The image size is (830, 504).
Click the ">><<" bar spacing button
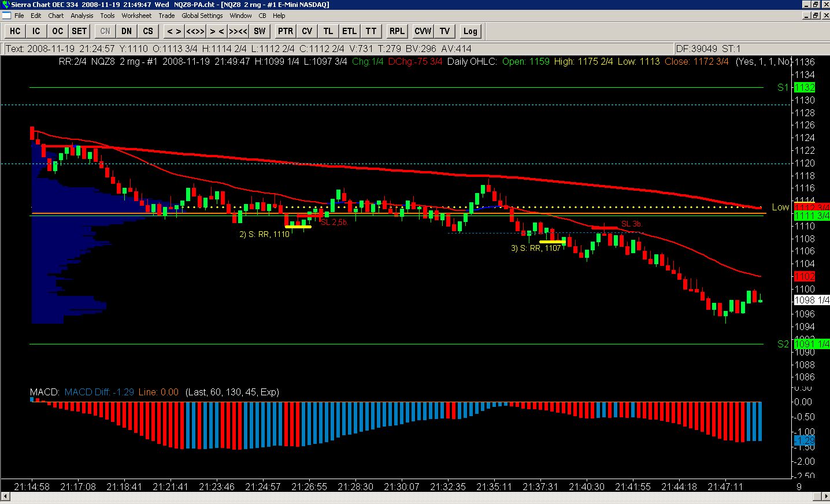238,31
